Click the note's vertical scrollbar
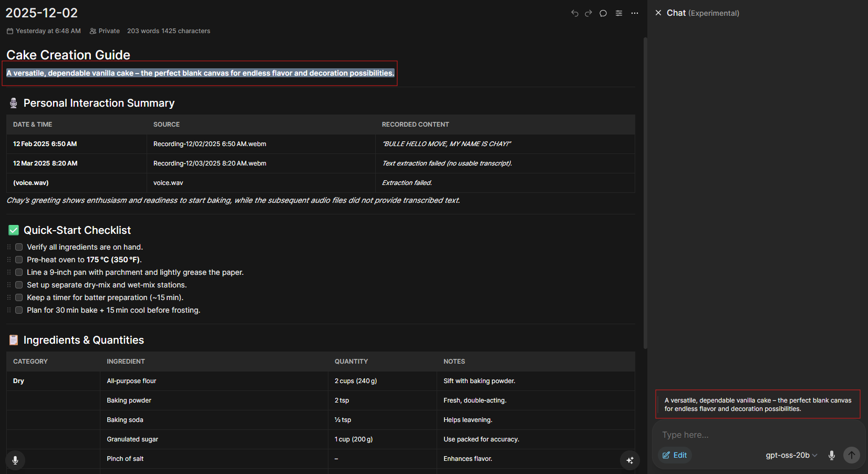Viewport: 868px width, 474px height. pos(645,189)
